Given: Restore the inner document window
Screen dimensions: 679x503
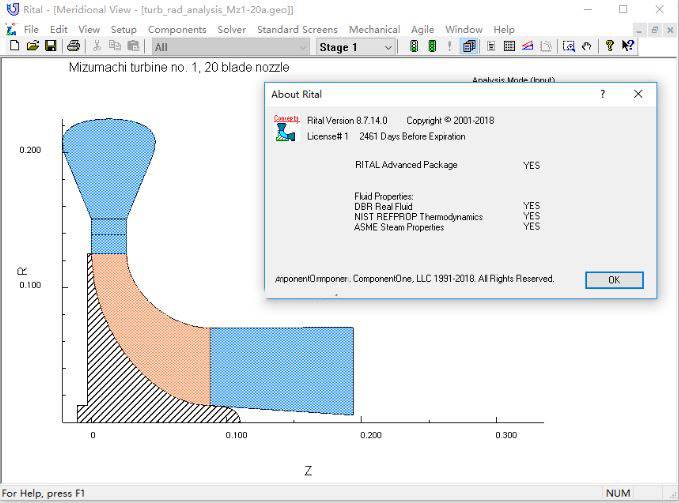Looking at the screenshot, I should point(655,30).
